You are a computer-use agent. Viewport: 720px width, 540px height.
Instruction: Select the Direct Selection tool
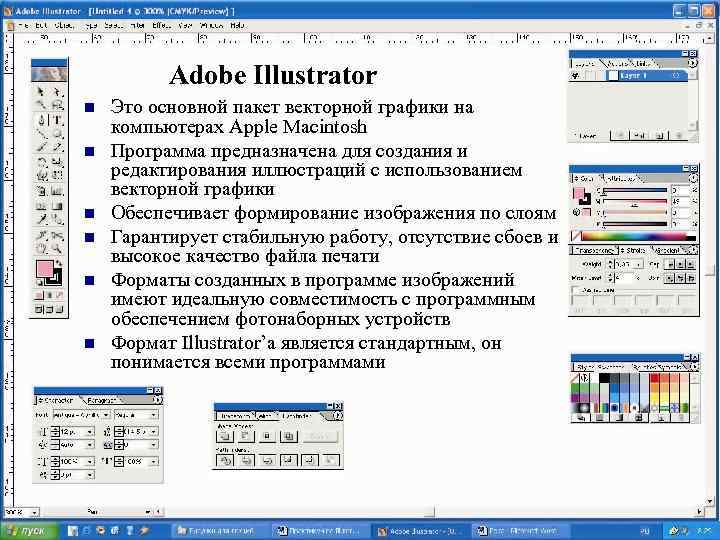[57, 92]
